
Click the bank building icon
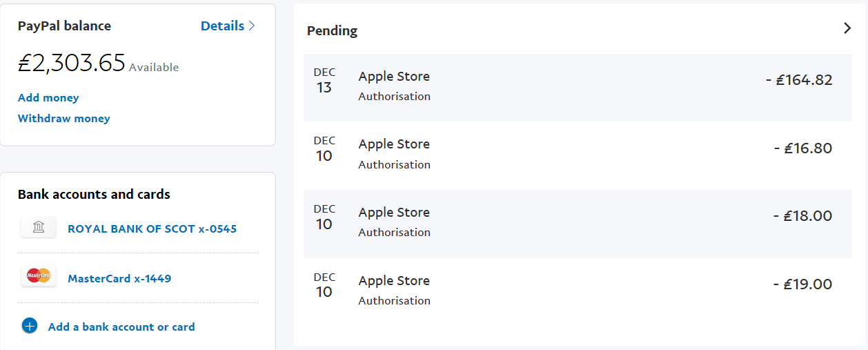pos(39,228)
